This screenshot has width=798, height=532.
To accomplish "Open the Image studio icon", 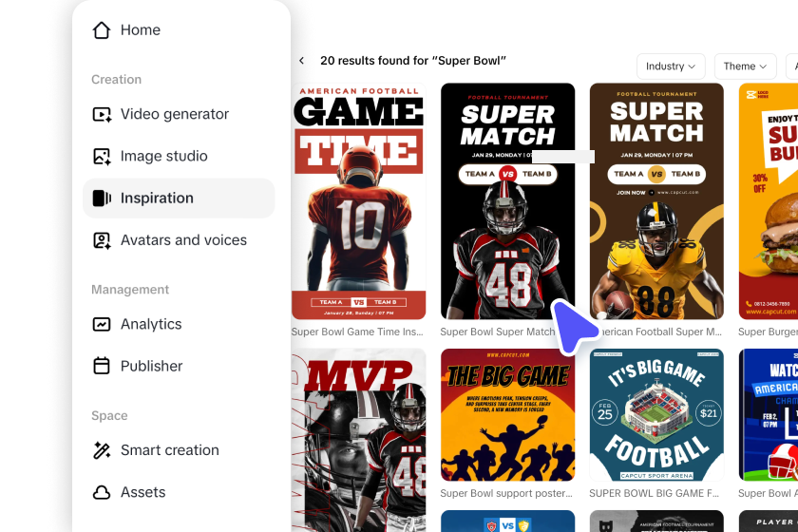I will (x=102, y=156).
